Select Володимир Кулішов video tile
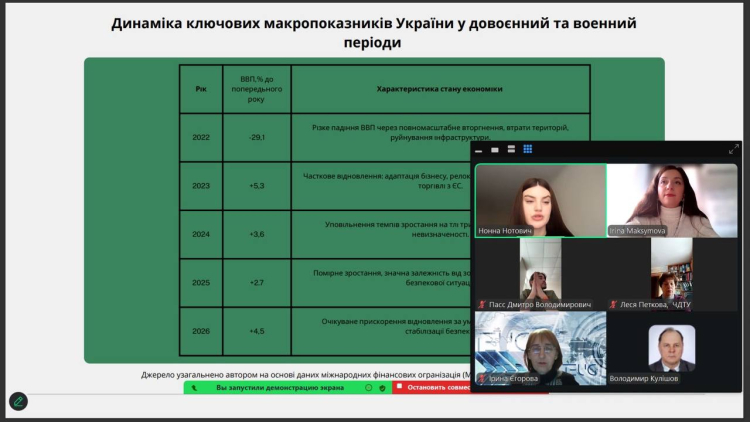 click(x=672, y=348)
